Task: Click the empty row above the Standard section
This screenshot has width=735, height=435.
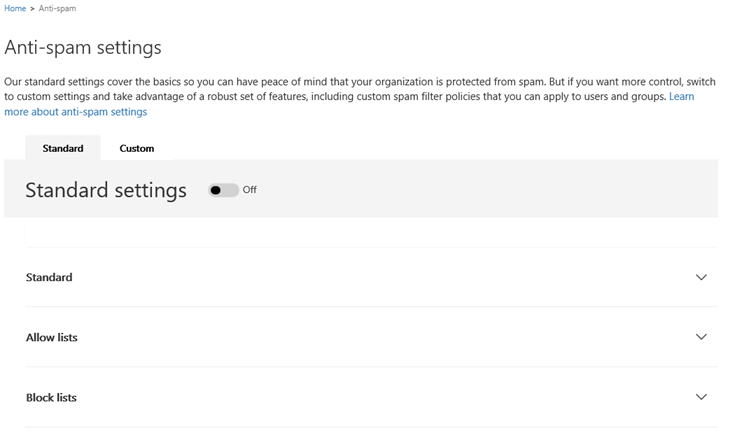Action: pyautogui.click(x=370, y=233)
